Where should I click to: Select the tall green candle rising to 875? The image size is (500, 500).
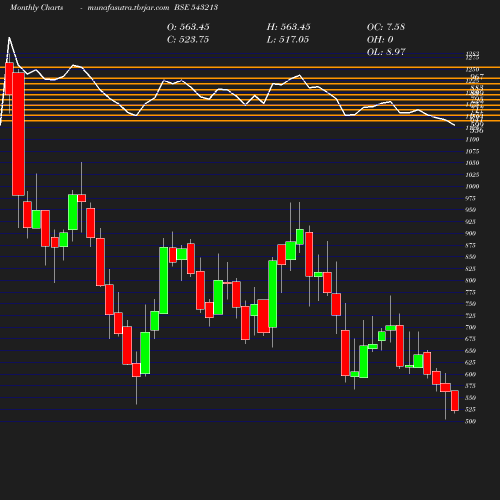(x=163, y=280)
